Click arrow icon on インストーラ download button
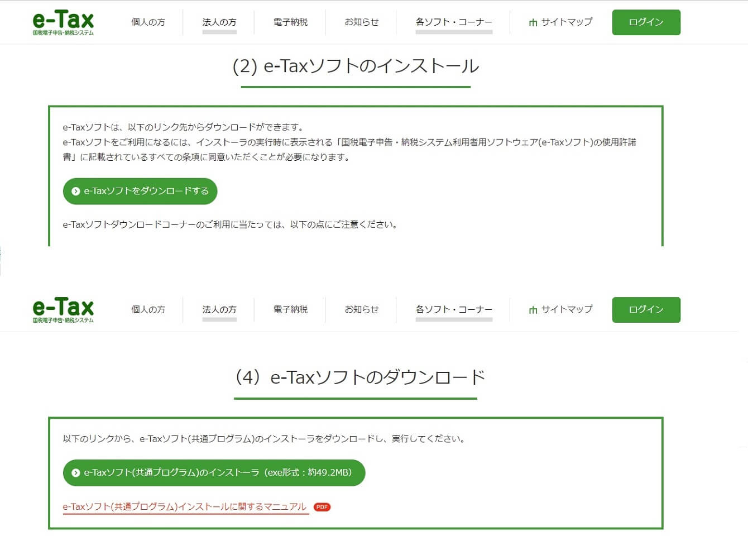Image resolution: width=748 pixels, height=560 pixels. point(76,473)
